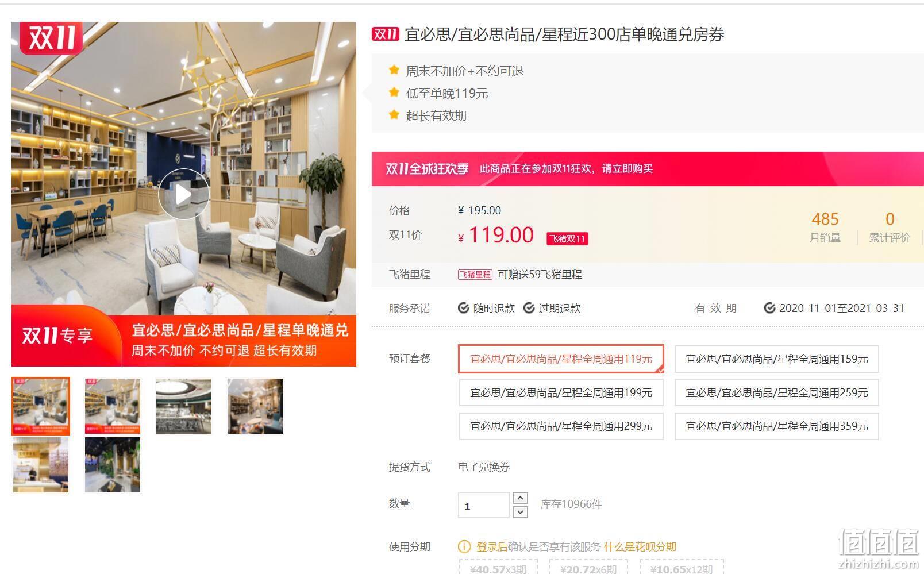Click the 过期退款 checkmark icon
This screenshot has width=924, height=574.
[x=529, y=309]
